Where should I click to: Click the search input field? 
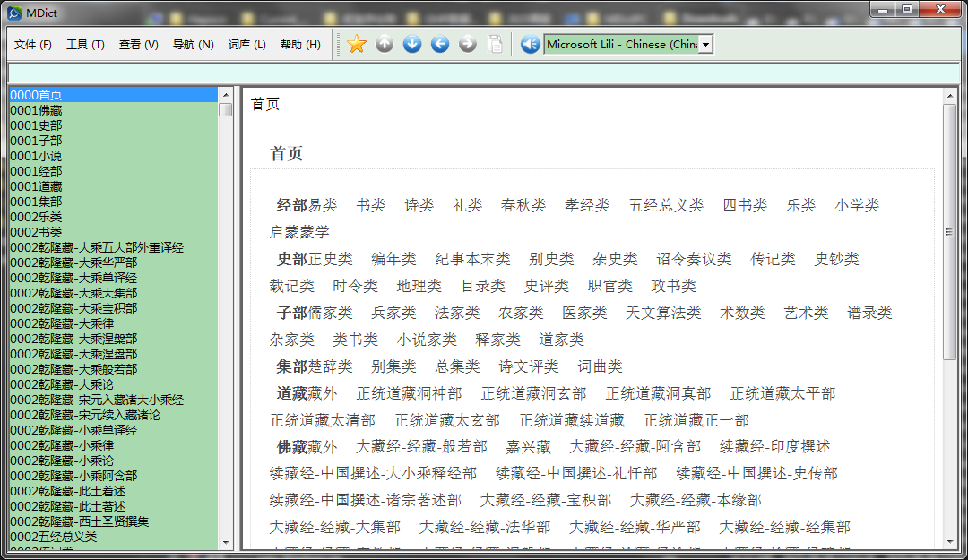(x=483, y=73)
